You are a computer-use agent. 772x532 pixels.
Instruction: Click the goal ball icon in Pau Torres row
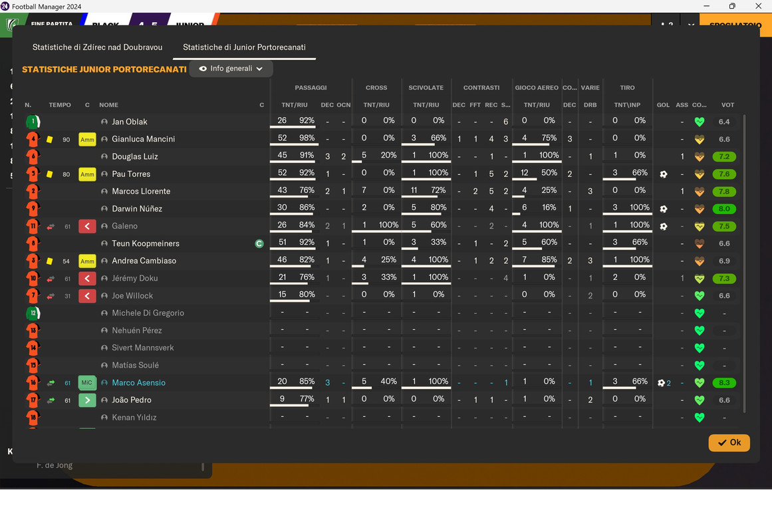pos(663,174)
